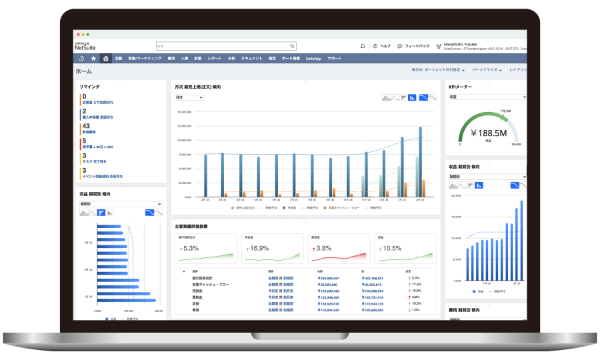Open the user role icon beside username
Screen dimensions: 600x360
click(x=439, y=46)
